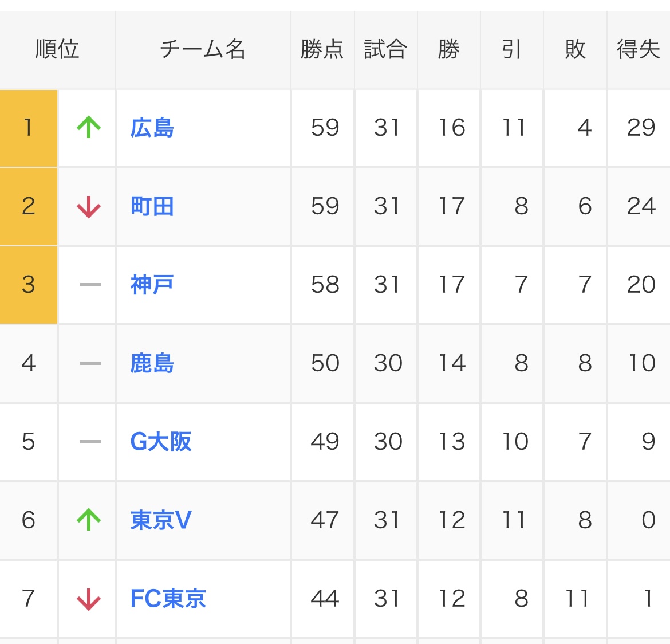Click the 試合 column header

pos(385,49)
